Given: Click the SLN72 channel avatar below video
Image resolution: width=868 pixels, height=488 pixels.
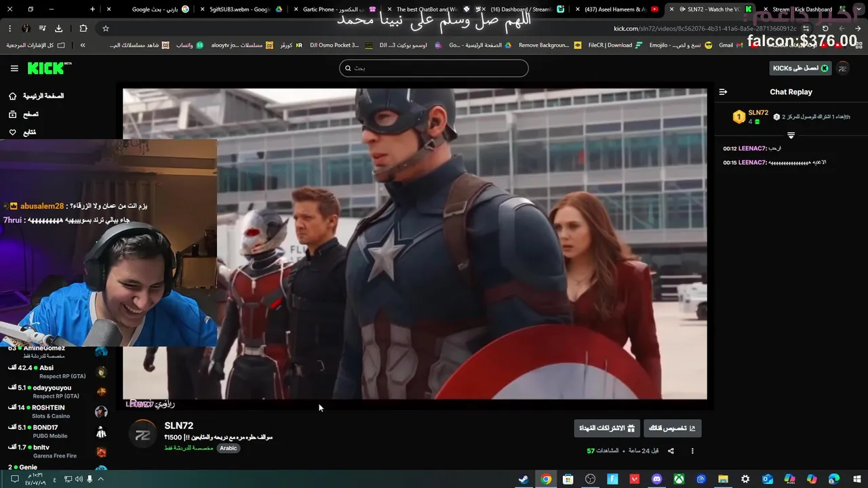Looking at the screenshot, I should point(142,435).
